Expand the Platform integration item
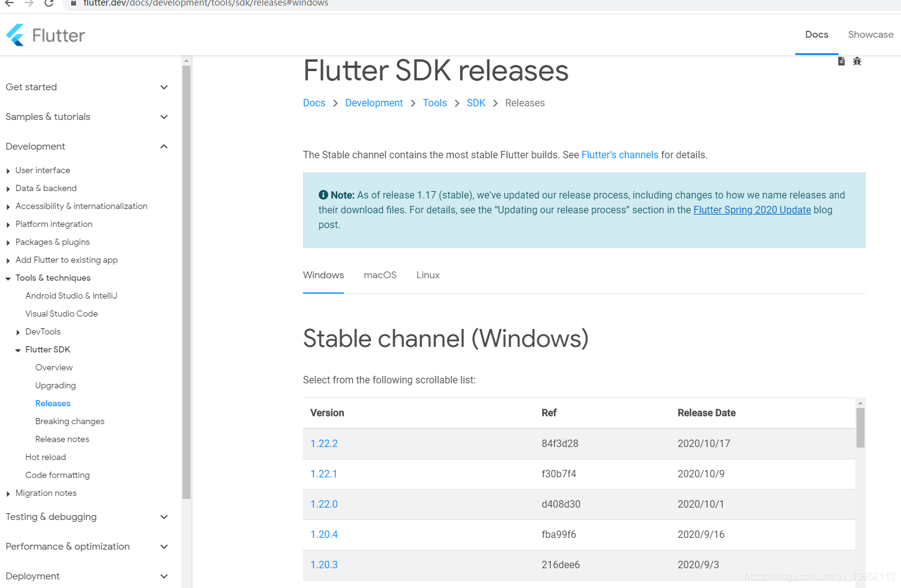The image size is (901, 588). tap(8, 224)
